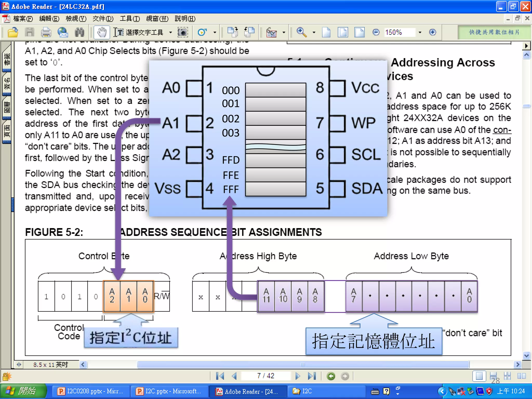Go to the last page arrow

pos(312,376)
